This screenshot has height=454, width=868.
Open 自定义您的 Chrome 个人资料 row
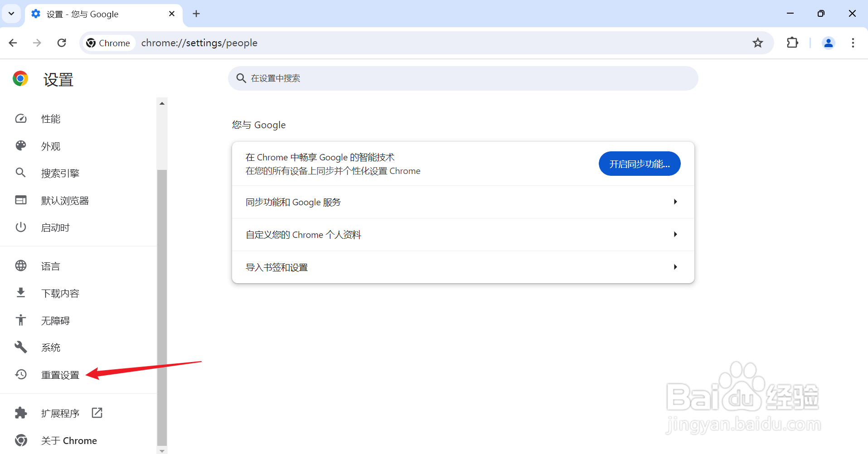click(x=463, y=235)
